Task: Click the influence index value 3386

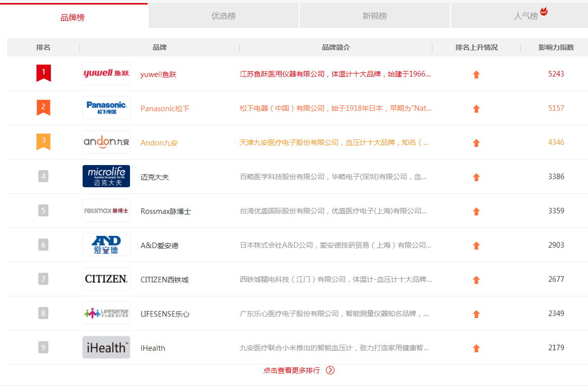Action: click(x=556, y=176)
